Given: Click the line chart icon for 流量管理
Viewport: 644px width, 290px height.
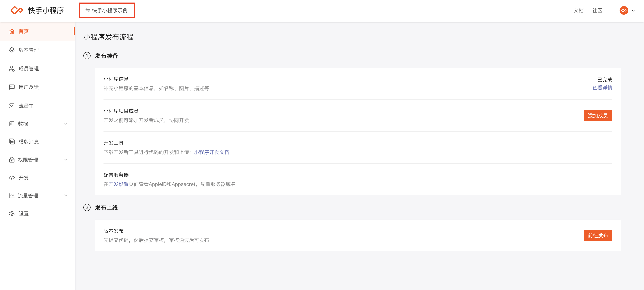Looking at the screenshot, I should 12,196.
